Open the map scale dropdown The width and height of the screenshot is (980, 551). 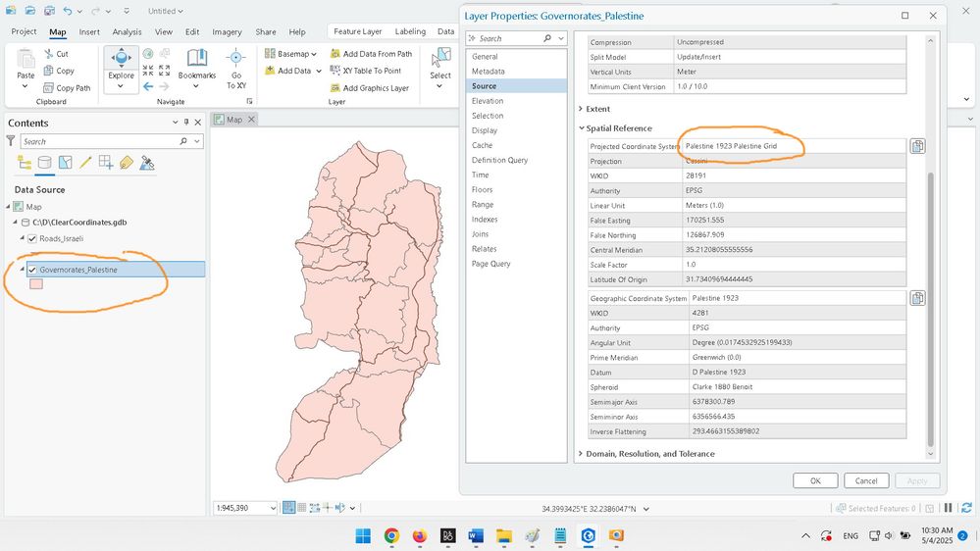(274, 508)
